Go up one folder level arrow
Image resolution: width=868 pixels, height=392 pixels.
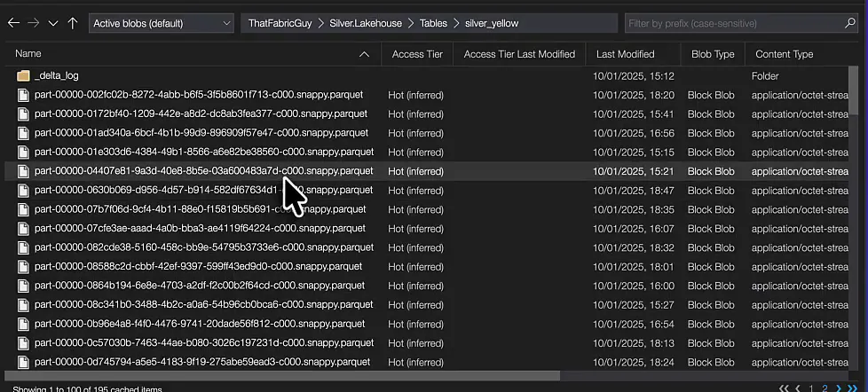[x=73, y=23]
